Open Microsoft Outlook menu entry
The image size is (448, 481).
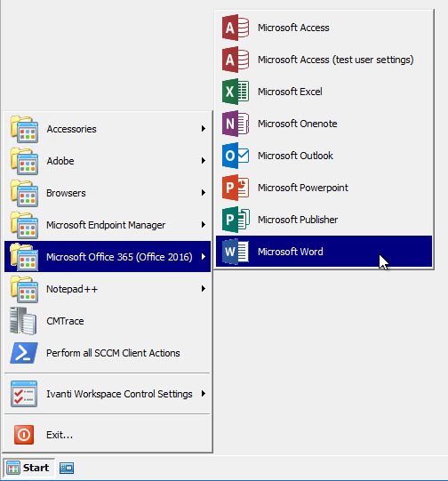coord(324,156)
